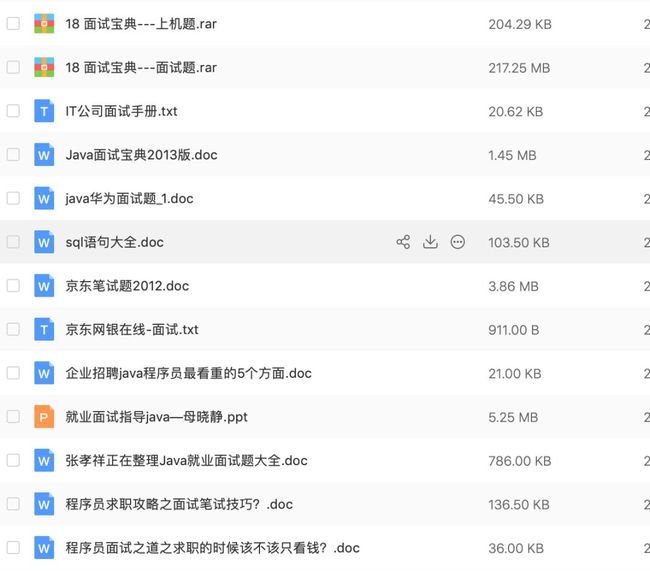This screenshot has width=650, height=571.
Task: Click the RAR icon of 18 面试宝典---面试题.rar
Action: pyautogui.click(x=44, y=67)
